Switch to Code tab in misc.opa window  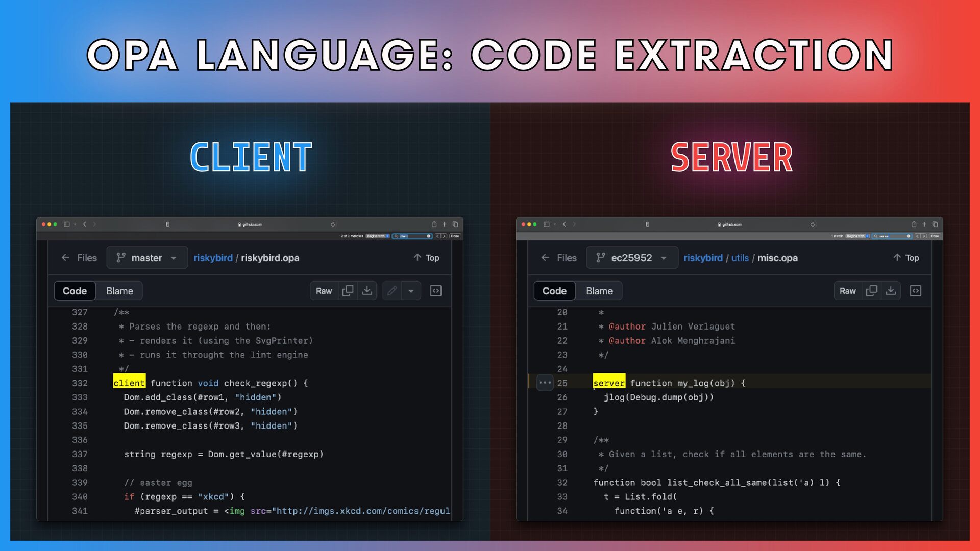(x=554, y=291)
